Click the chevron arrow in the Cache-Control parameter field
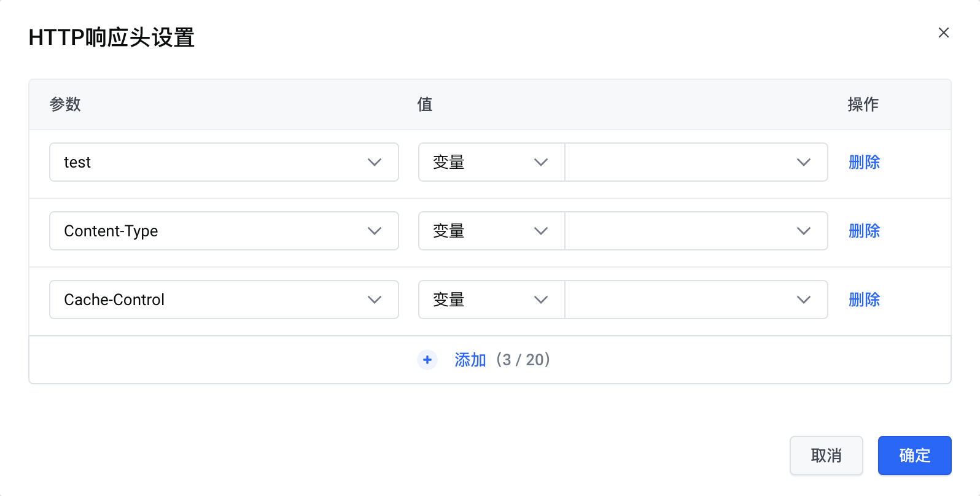The width and height of the screenshot is (980, 496). (375, 300)
